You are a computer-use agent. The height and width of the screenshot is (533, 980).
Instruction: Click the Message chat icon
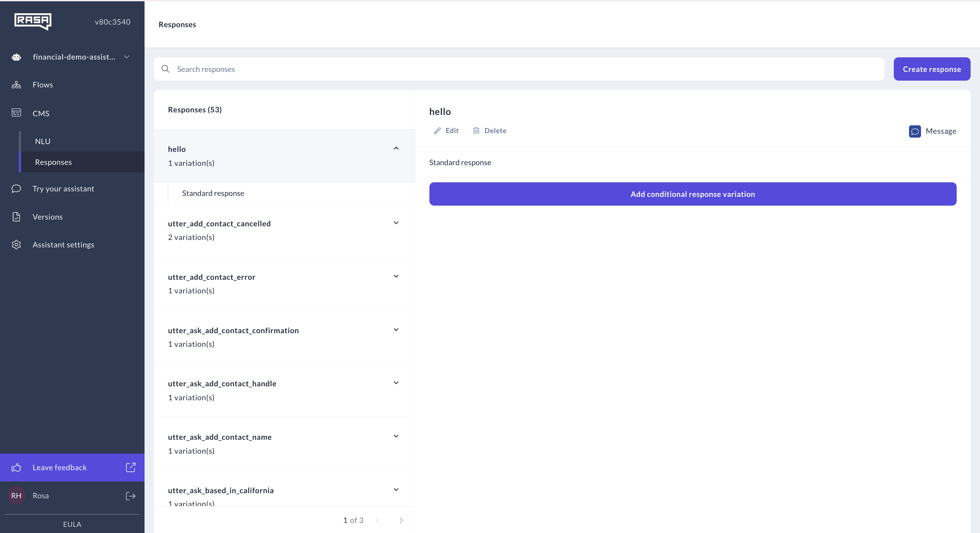pos(915,131)
